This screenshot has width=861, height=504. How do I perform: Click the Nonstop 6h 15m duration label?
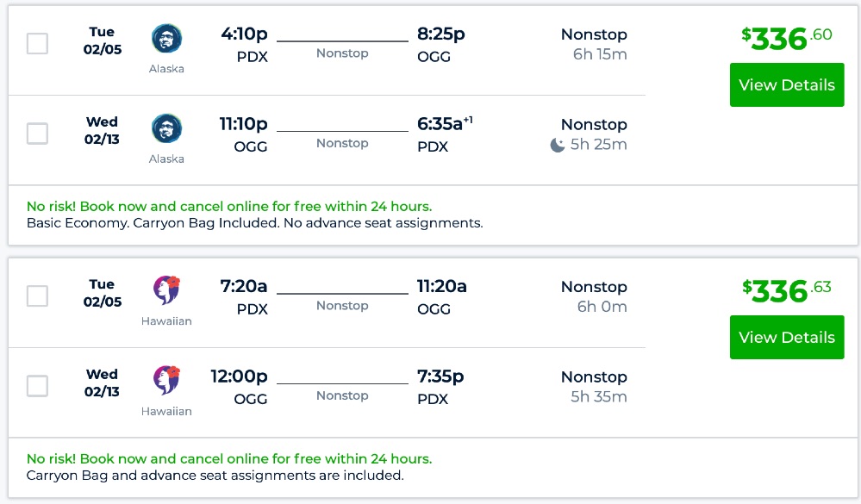(x=594, y=45)
